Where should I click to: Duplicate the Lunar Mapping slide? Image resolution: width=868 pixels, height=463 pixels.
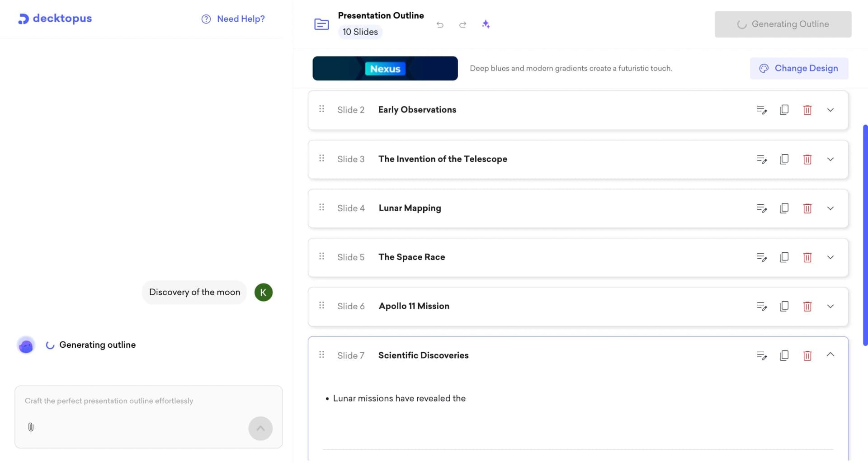click(x=784, y=208)
